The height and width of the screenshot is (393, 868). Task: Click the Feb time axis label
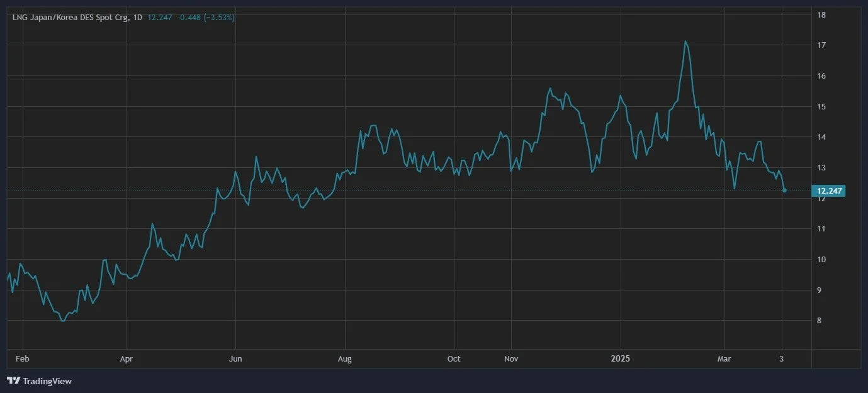21,359
